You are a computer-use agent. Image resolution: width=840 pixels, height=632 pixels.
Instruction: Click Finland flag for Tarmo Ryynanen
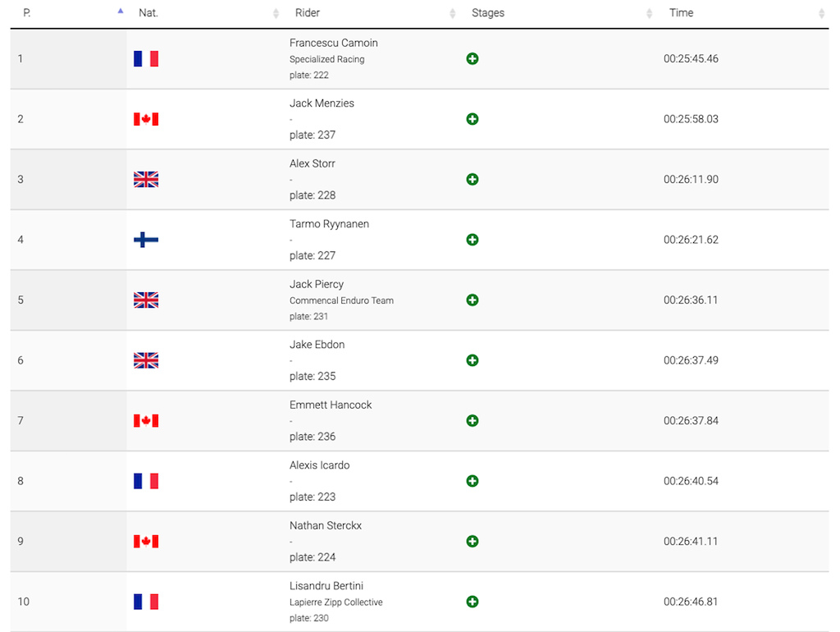pyautogui.click(x=146, y=240)
